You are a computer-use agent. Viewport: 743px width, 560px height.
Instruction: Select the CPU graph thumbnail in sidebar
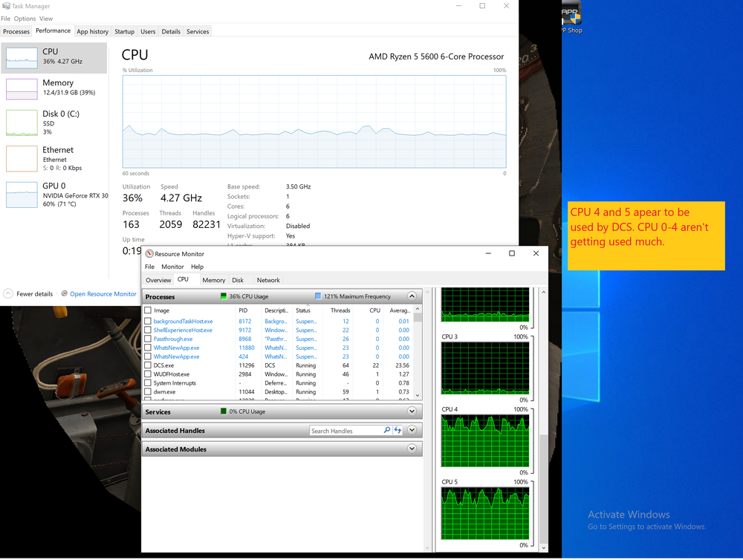pyautogui.click(x=22, y=58)
